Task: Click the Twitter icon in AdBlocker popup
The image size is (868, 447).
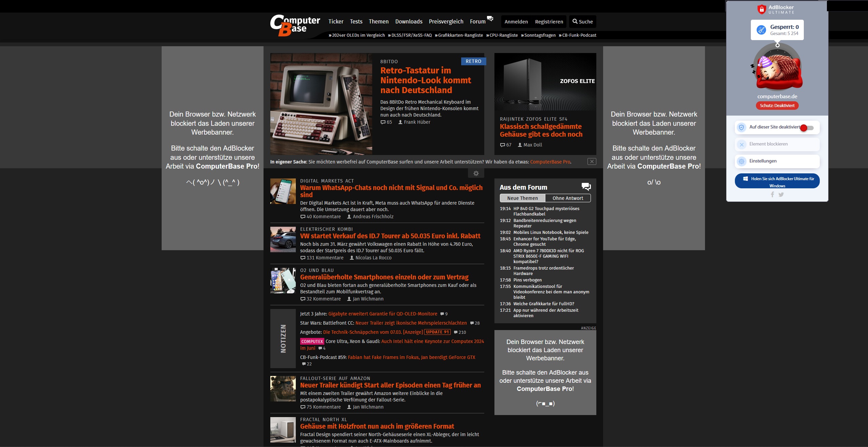Action: click(781, 194)
